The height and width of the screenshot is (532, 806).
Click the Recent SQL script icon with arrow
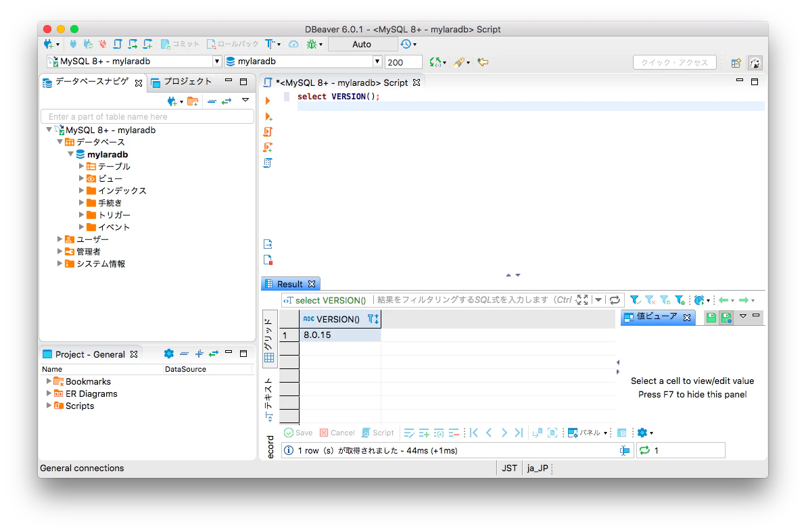(x=133, y=44)
